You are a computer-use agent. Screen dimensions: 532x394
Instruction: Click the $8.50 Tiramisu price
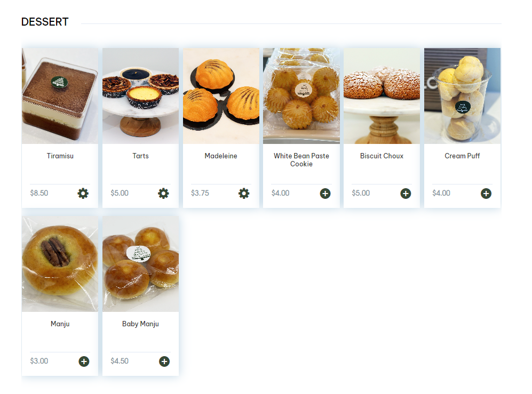[x=39, y=194]
